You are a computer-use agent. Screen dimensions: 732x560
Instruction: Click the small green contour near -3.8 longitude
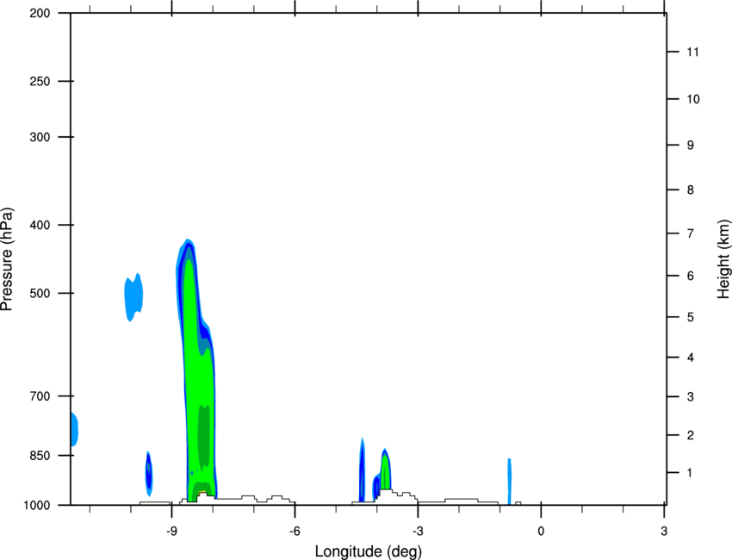click(385, 470)
